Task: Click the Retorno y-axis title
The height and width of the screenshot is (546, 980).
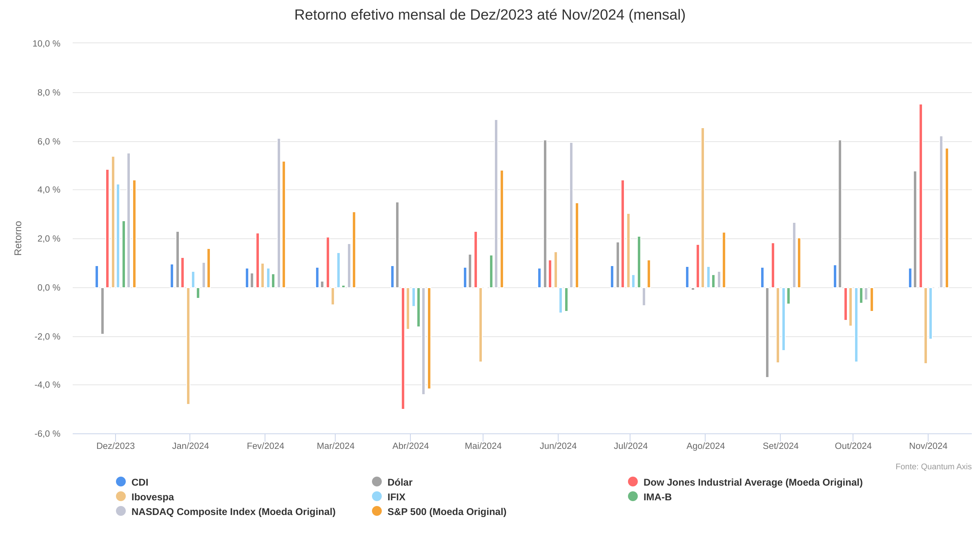Action: click(18, 238)
